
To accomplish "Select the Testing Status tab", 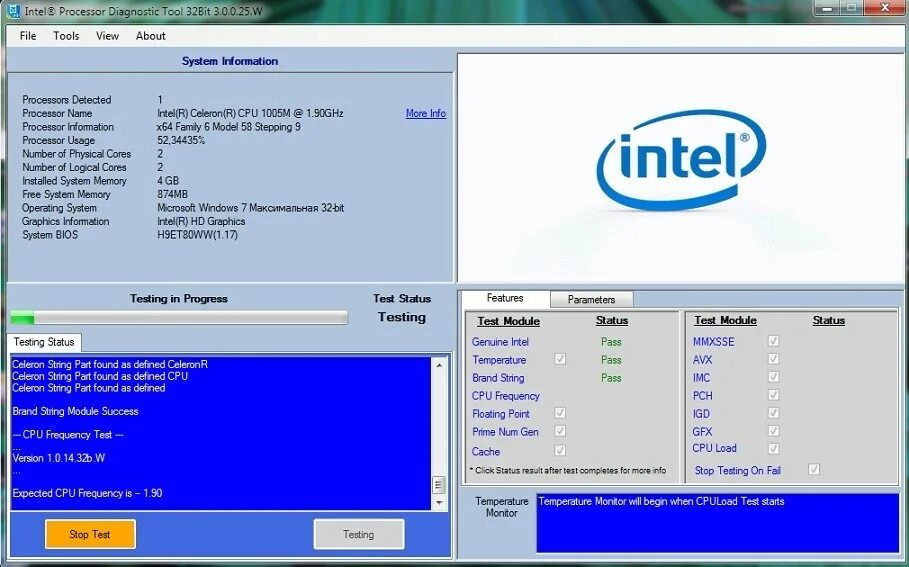I will [44, 342].
